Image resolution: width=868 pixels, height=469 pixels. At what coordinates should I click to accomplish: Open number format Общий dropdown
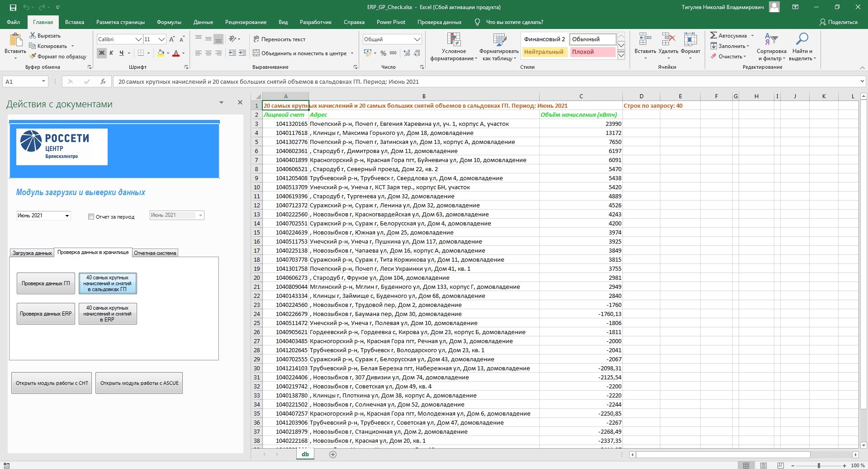[x=417, y=39]
